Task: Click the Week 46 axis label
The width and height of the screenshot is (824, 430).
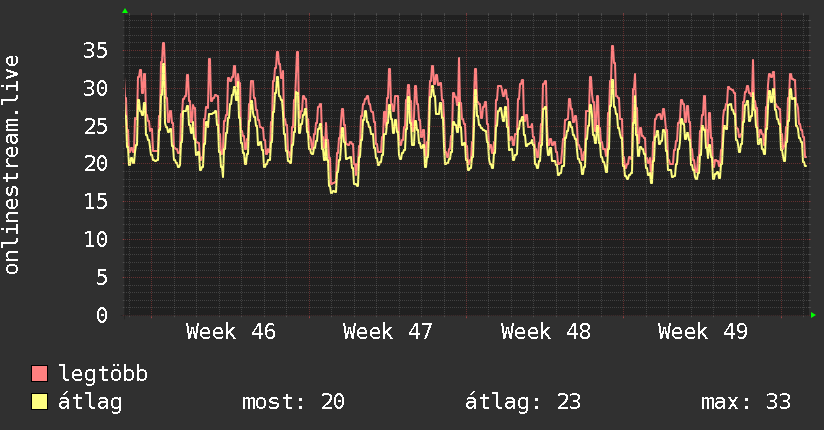Action: pos(231,332)
